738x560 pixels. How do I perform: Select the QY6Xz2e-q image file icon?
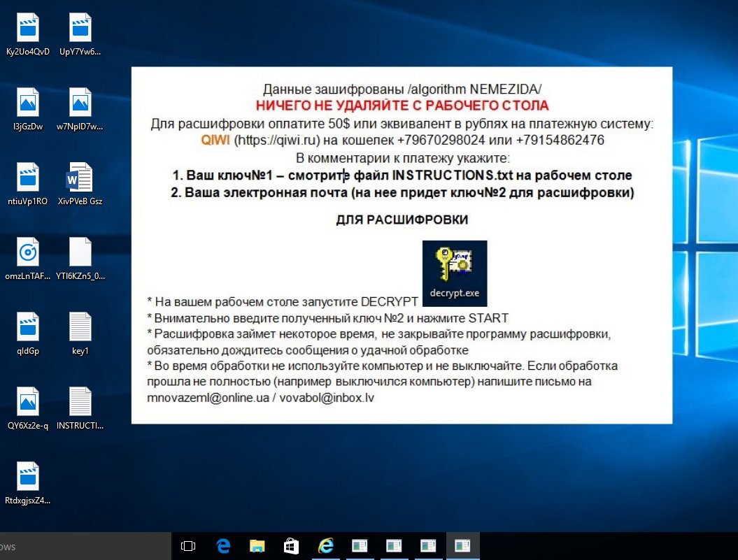click(x=28, y=401)
